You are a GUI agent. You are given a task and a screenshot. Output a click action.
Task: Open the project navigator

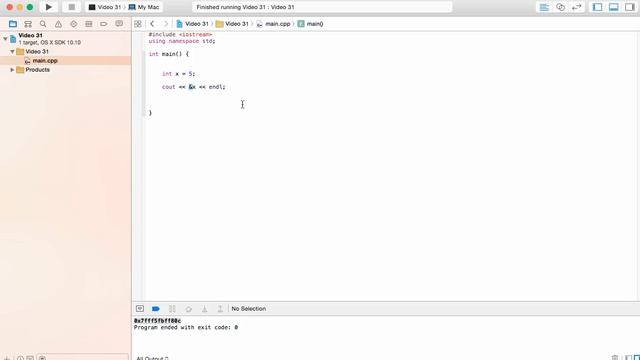coord(13,24)
